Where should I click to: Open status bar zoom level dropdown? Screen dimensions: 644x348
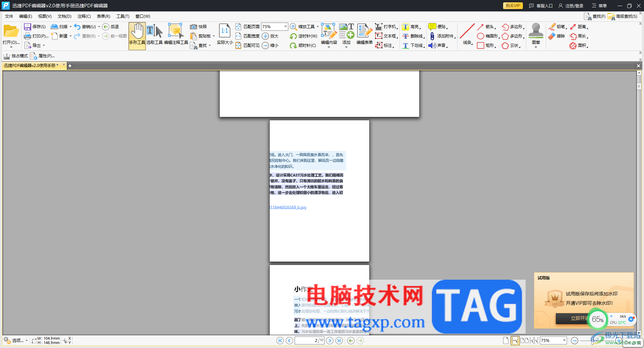coord(564,341)
